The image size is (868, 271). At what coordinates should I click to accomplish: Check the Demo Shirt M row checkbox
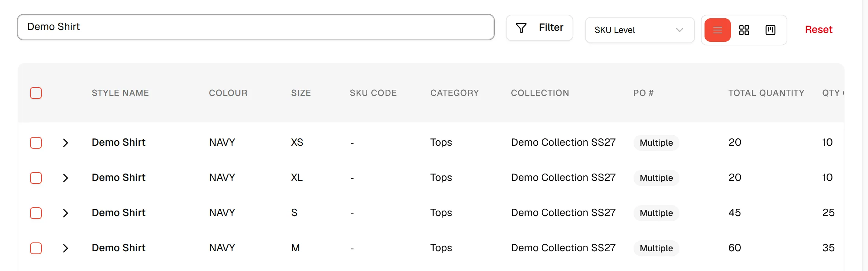point(36,248)
